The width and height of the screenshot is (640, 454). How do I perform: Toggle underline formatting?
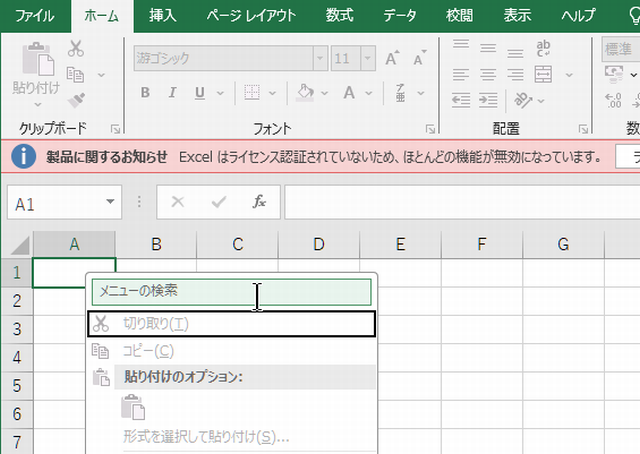click(x=199, y=93)
